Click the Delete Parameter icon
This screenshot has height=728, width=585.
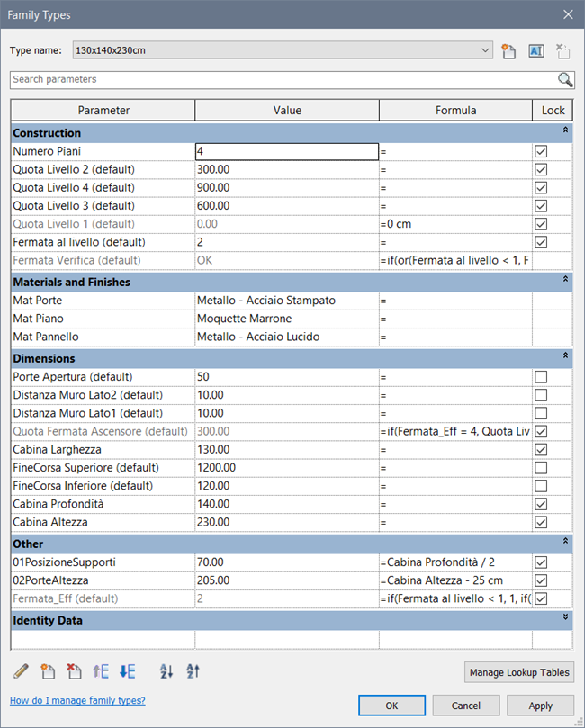(74, 671)
